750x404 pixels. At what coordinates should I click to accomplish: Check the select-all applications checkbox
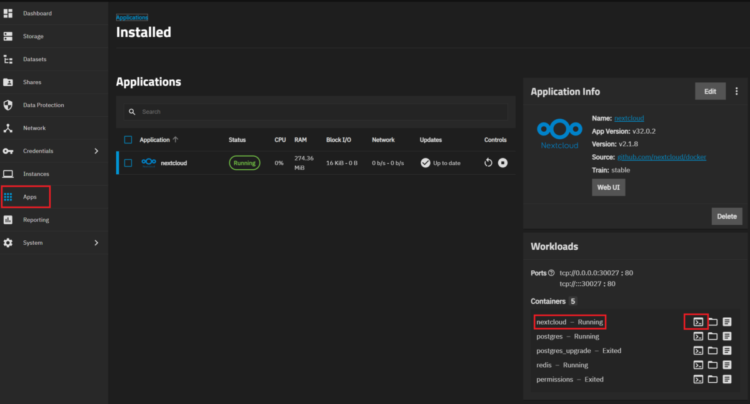[127, 140]
